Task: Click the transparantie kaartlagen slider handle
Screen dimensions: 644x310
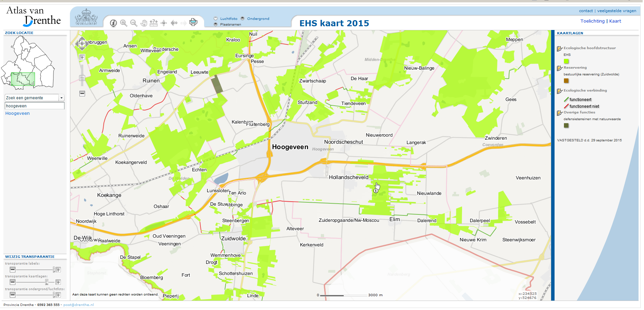Action: (x=47, y=282)
